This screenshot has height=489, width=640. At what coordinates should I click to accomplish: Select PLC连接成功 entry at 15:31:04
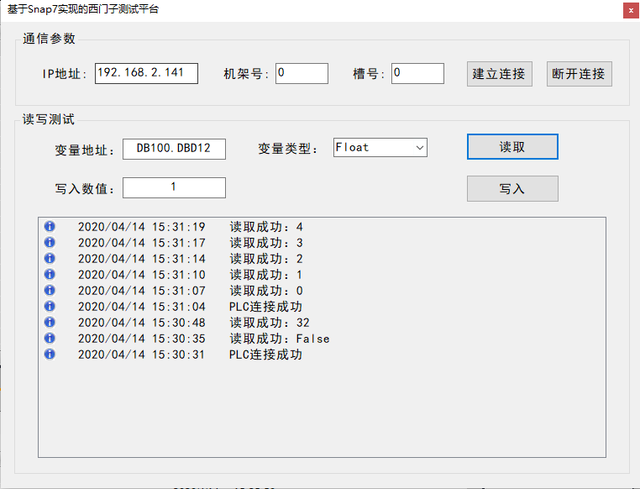point(266,307)
